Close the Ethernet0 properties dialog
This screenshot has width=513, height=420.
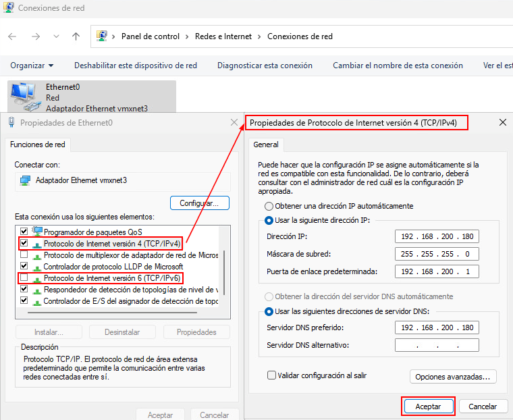coord(234,122)
